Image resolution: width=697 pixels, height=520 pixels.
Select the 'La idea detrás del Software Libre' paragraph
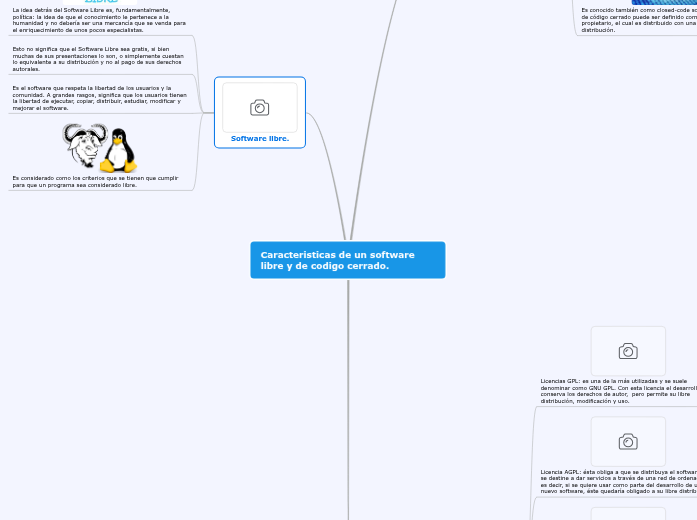[x=99, y=20]
